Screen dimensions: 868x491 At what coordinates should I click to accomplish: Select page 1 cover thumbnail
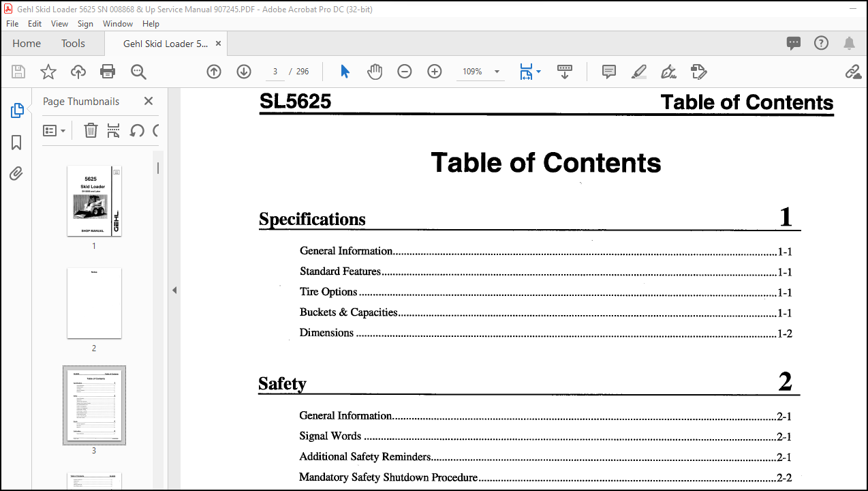[x=94, y=201]
